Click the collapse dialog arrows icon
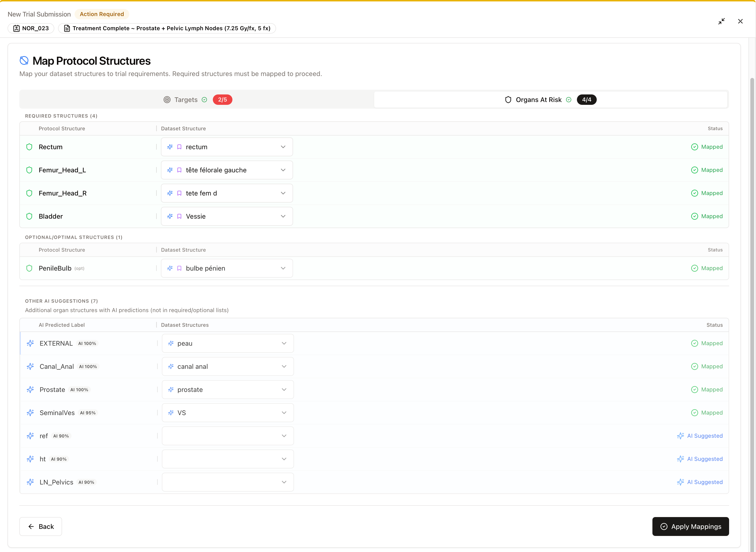This screenshot has height=552, width=756. (721, 21)
